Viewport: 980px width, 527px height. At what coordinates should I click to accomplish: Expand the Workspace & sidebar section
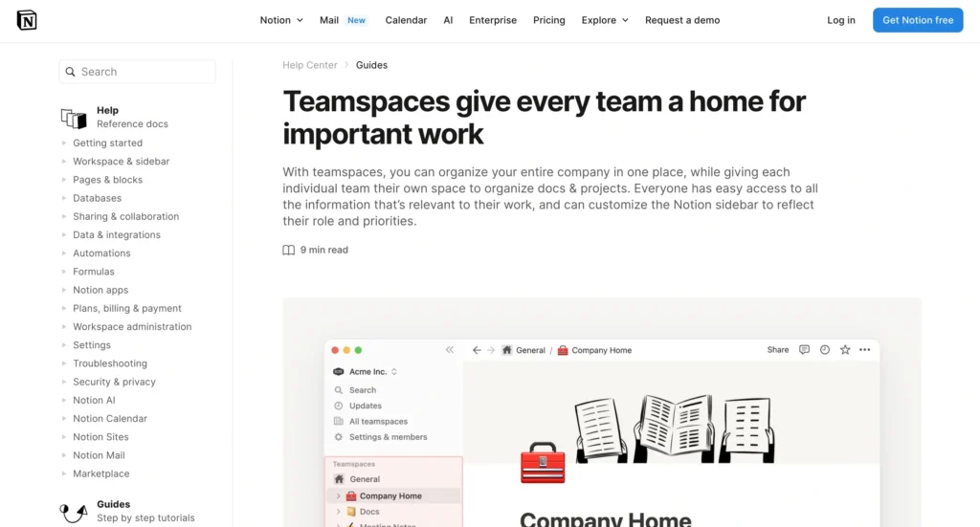64,161
